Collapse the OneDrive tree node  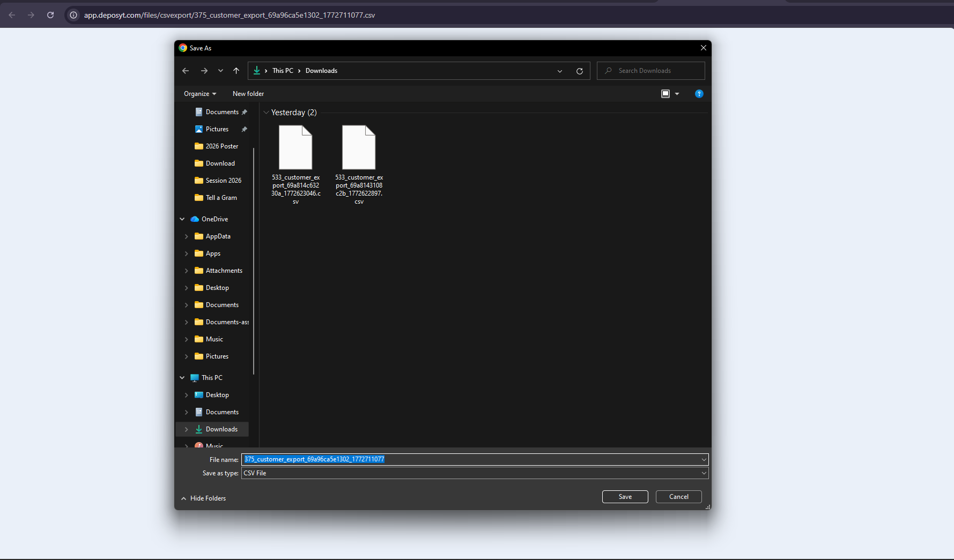coord(182,219)
